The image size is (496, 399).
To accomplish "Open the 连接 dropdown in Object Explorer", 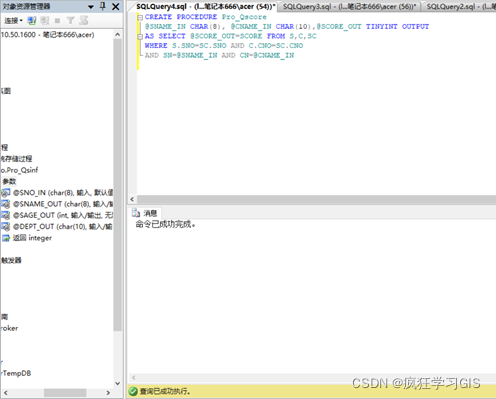I will tap(13, 21).
